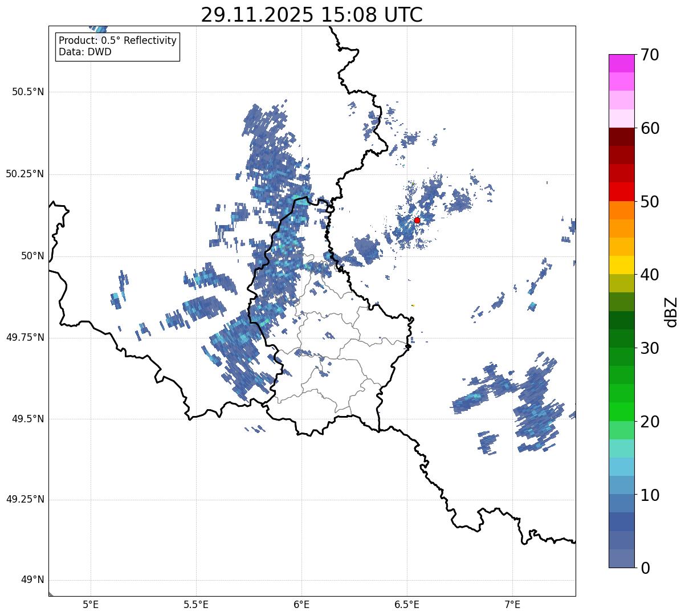The width and height of the screenshot is (685, 616).
Task: Click the 49.25°N latitude label
Action: [x=25, y=499]
